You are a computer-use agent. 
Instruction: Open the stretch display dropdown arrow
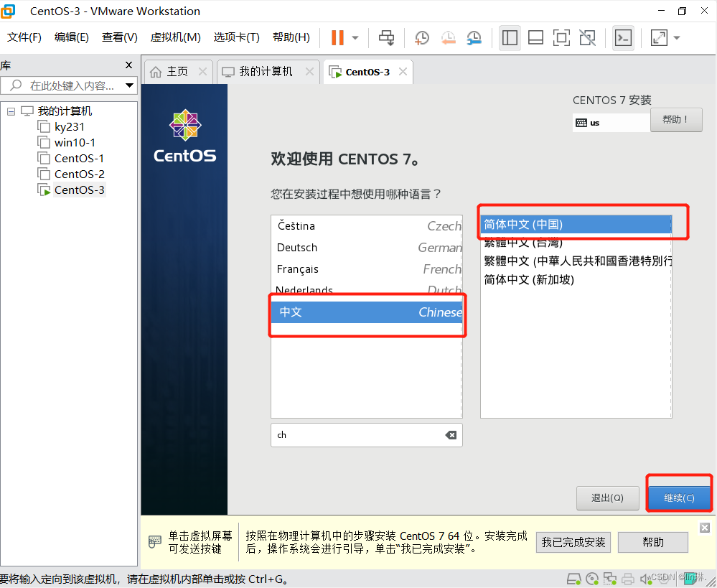pyautogui.click(x=678, y=38)
